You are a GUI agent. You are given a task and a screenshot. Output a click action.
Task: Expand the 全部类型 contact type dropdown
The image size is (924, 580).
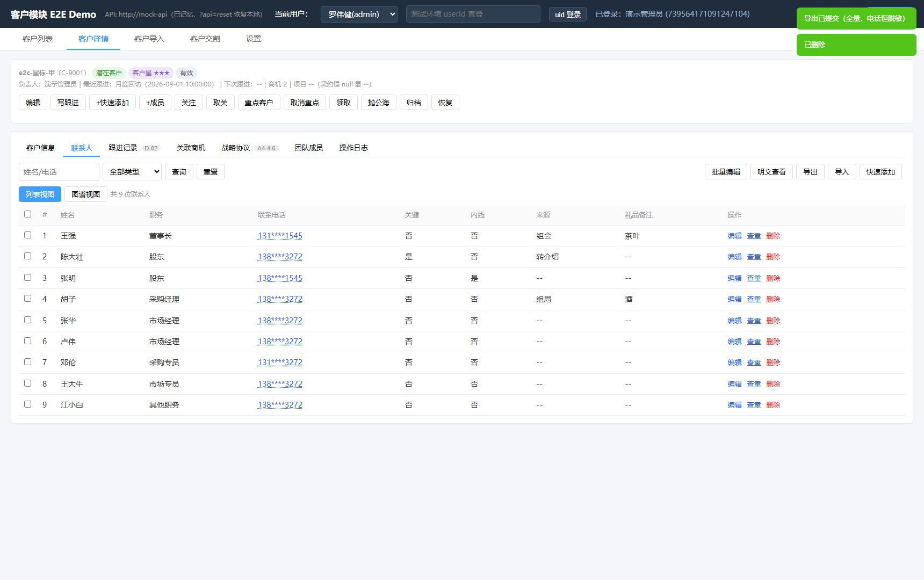pos(132,172)
